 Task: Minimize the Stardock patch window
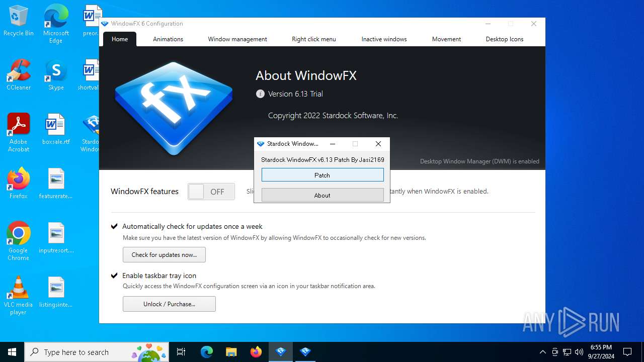[332, 144]
